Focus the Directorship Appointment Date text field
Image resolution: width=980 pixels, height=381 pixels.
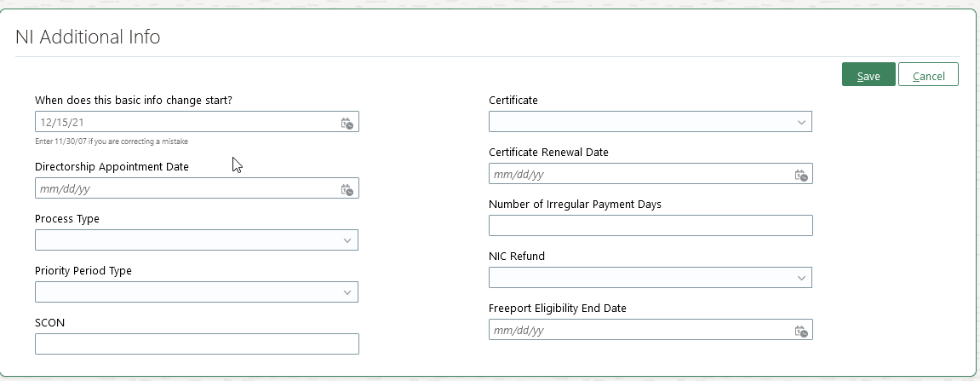(x=183, y=189)
